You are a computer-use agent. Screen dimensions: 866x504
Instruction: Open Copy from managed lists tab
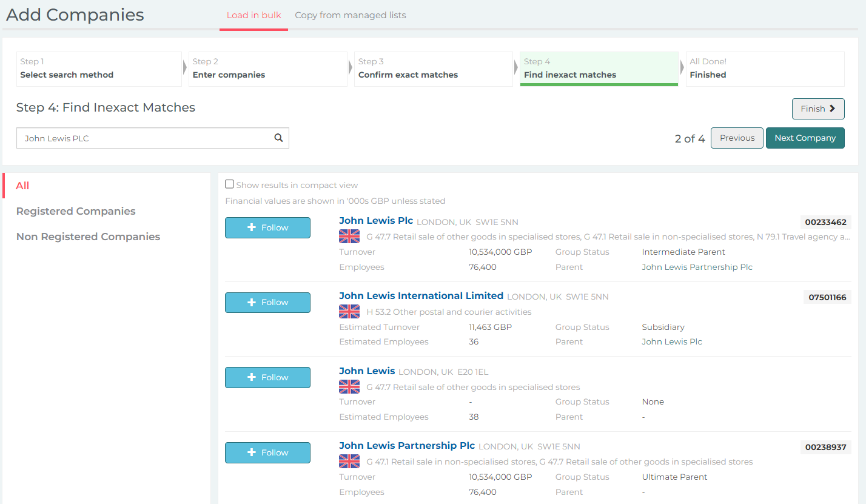pos(351,15)
